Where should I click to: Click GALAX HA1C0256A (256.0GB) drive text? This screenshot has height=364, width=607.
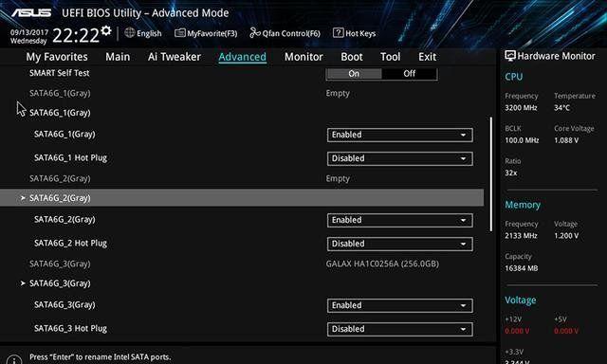coord(382,264)
